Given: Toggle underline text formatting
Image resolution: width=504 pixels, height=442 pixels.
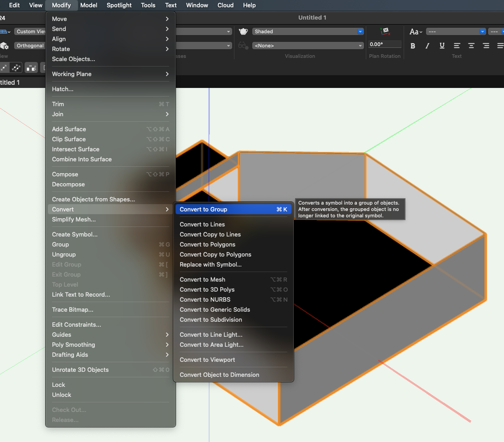Looking at the screenshot, I should point(442,46).
